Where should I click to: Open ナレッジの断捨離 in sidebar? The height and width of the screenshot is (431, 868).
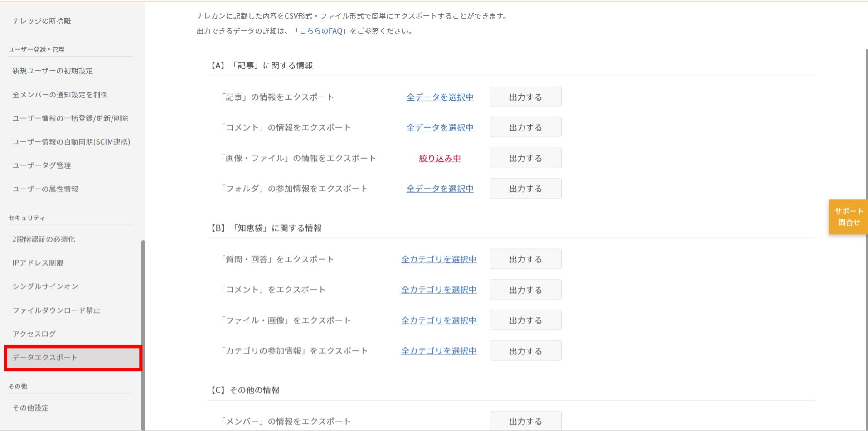click(x=42, y=21)
